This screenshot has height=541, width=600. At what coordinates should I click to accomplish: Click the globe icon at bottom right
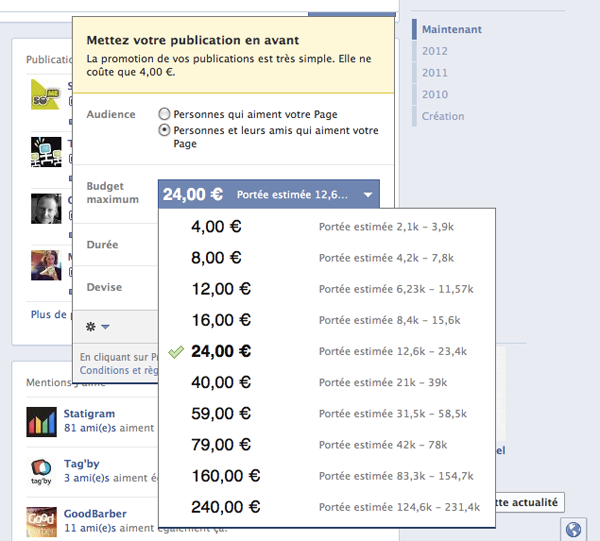pos(573,529)
